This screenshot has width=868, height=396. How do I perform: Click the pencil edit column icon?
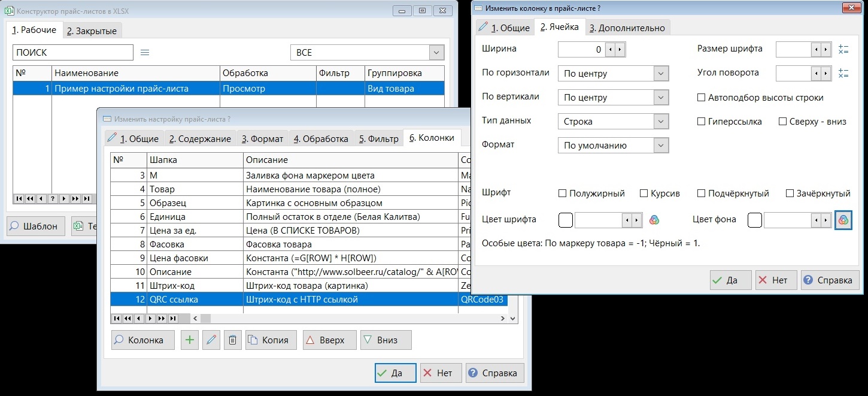tap(211, 340)
